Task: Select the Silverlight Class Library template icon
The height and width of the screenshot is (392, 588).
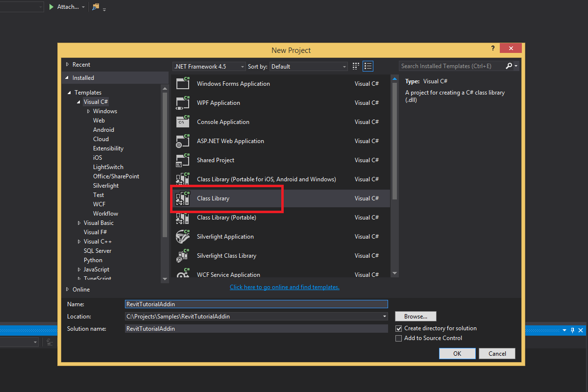Action: coord(183,255)
